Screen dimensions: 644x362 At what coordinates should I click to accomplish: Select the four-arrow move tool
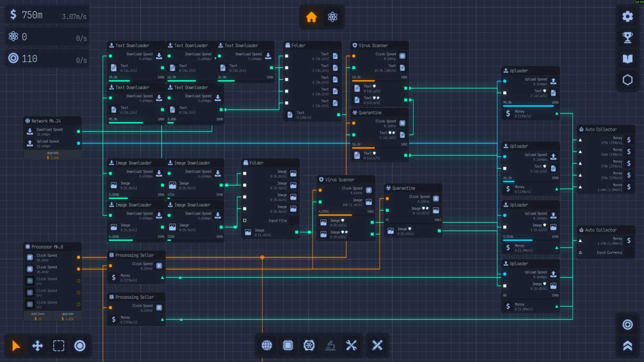coord(37,346)
